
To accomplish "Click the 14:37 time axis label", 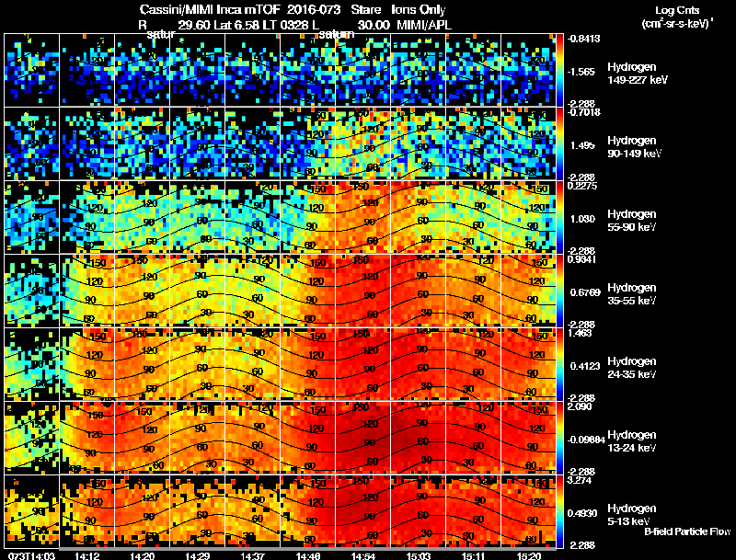I will pos(252,555).
